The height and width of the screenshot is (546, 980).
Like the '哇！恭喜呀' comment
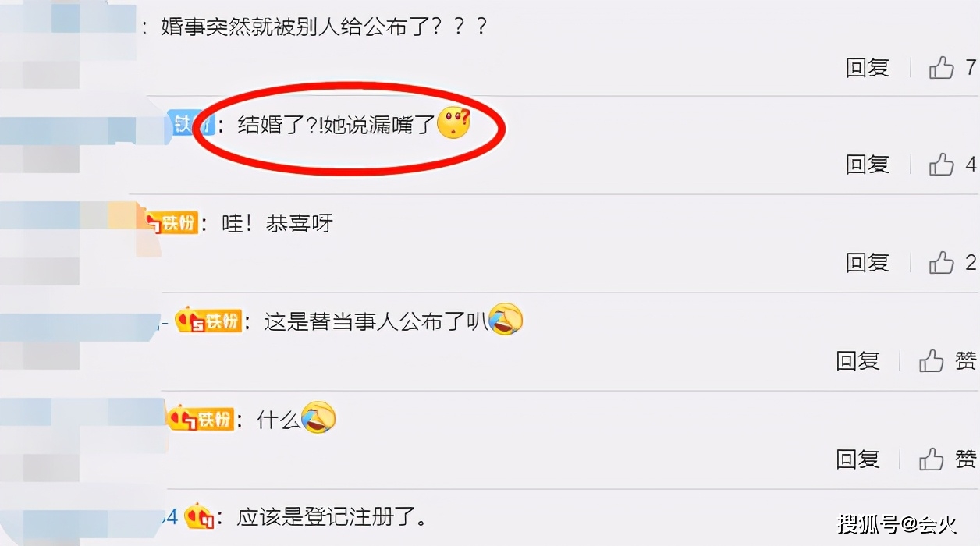click(942, 263)
